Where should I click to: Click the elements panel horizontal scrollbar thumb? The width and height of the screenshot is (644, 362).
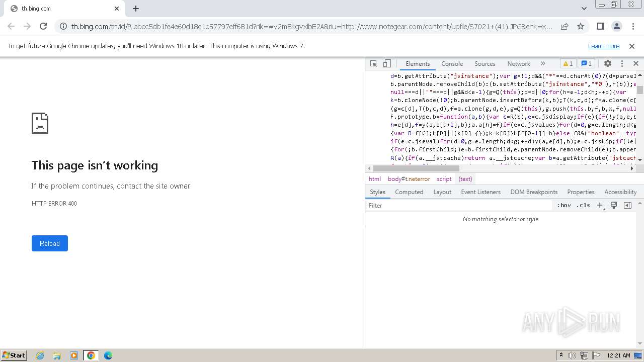coord(416,168)
